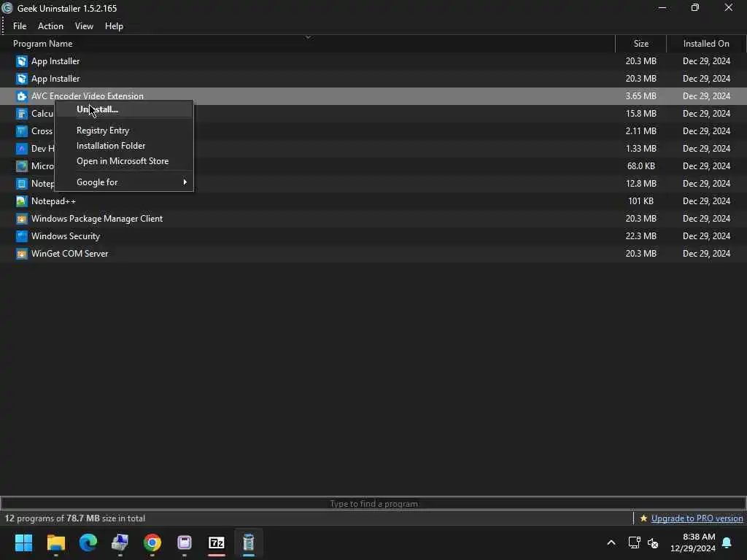Click the 12 programs total status text

pos(75,518)
